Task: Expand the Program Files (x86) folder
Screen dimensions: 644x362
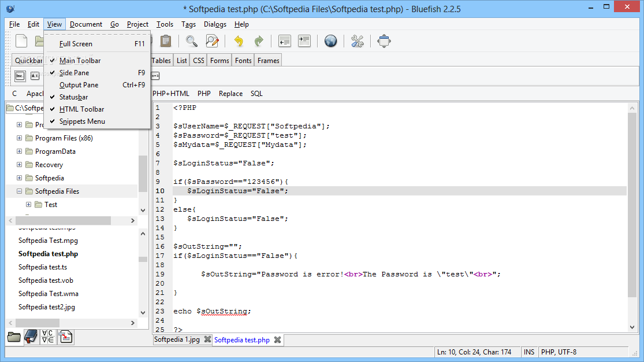Action: (x=19, y=138)
